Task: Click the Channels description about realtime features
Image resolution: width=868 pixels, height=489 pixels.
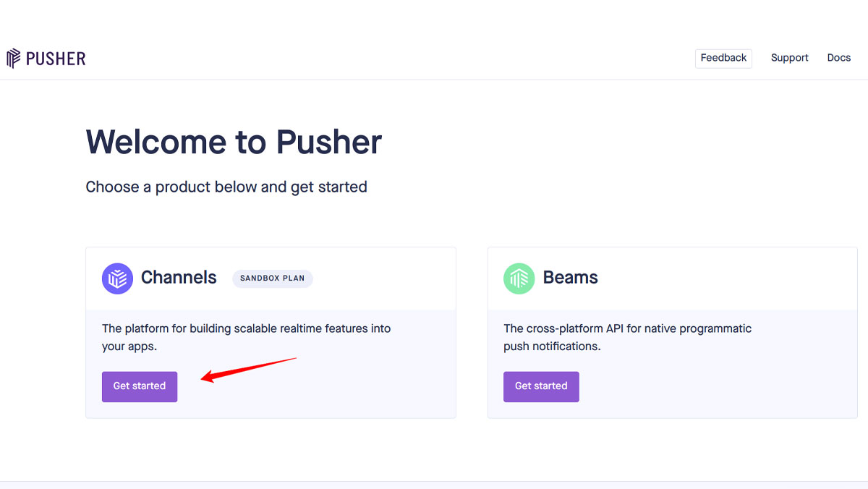Action: pos(246,337)
